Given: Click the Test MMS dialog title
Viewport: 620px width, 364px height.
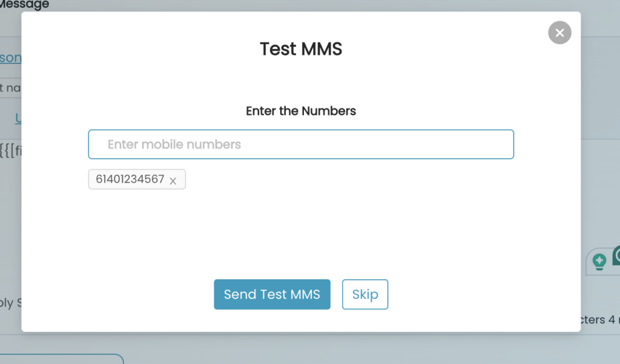Looking at the screenshot, I should [x=301, y=49].
